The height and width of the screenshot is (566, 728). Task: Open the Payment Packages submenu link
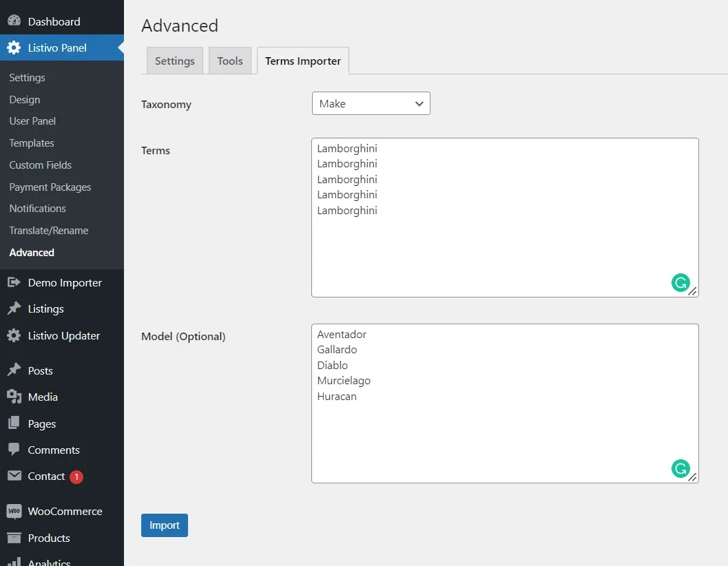(50, 187)
